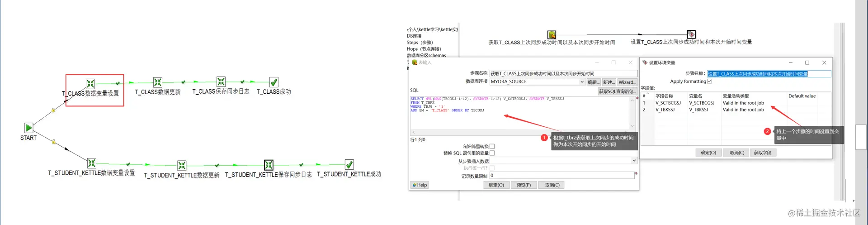
Task: Close the 设置环境变量 dialog window
Action: pos(824,62)
